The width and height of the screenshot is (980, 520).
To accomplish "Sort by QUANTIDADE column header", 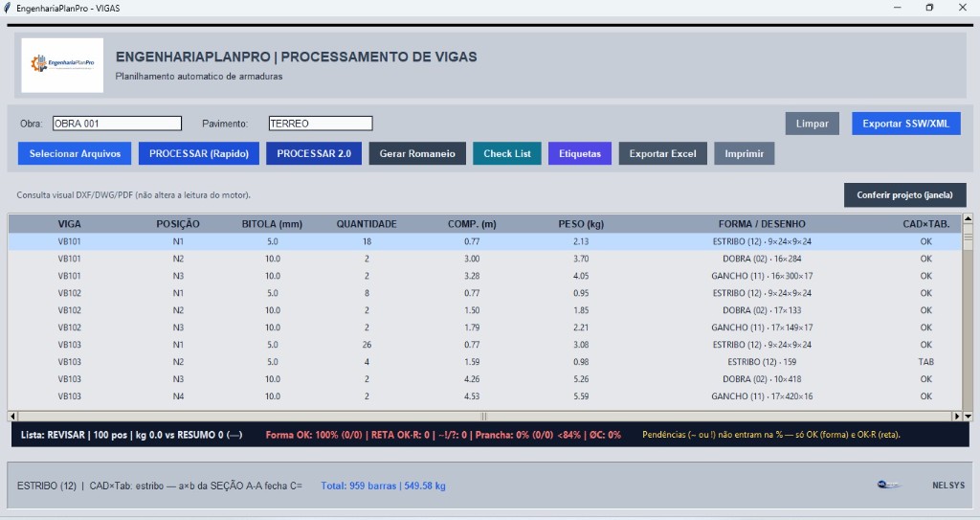I will (367, 224).
